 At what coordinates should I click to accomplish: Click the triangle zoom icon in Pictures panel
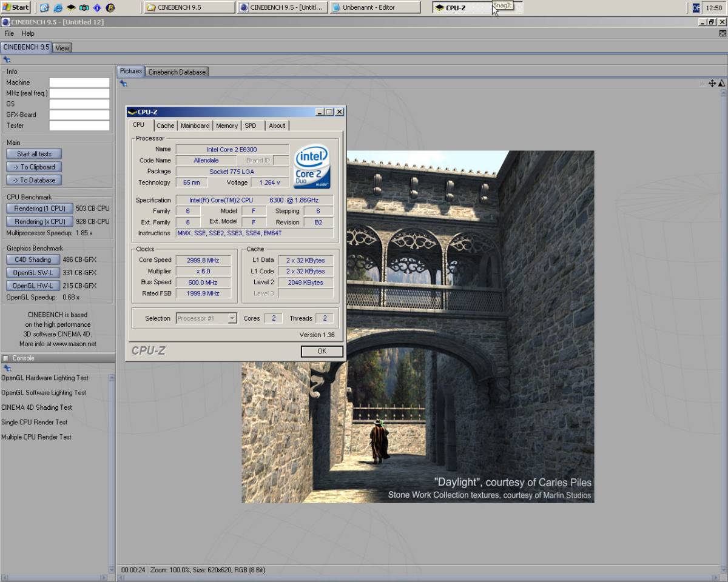pyautogui.click(x=721, y=83)
